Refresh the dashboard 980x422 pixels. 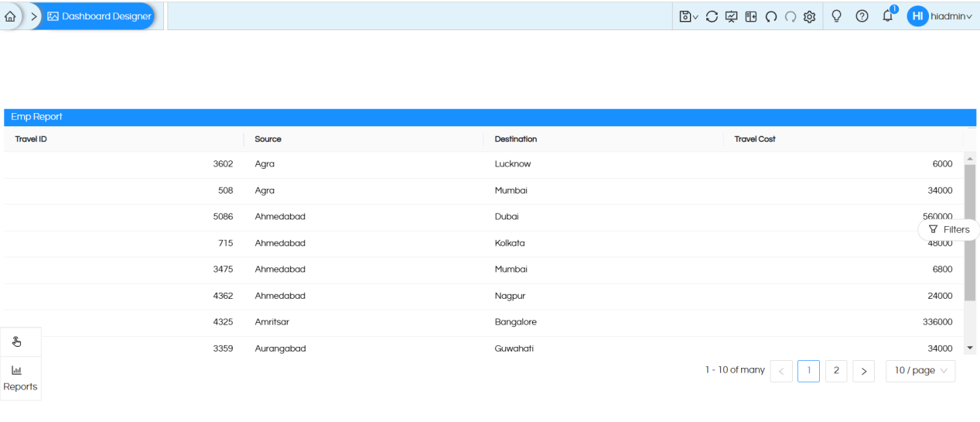712,16
